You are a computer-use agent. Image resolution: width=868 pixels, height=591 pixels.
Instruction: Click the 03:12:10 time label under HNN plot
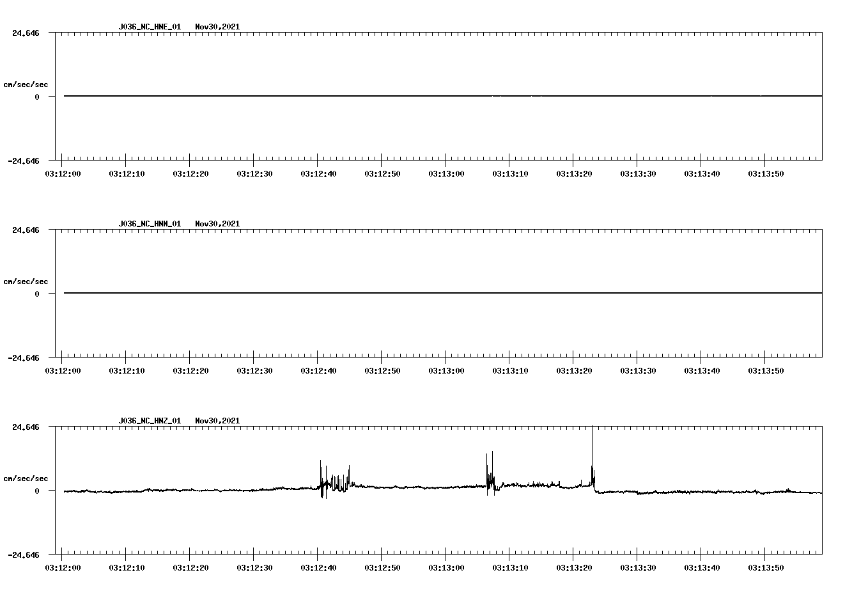pyautogui.click(x=127, y=370)
